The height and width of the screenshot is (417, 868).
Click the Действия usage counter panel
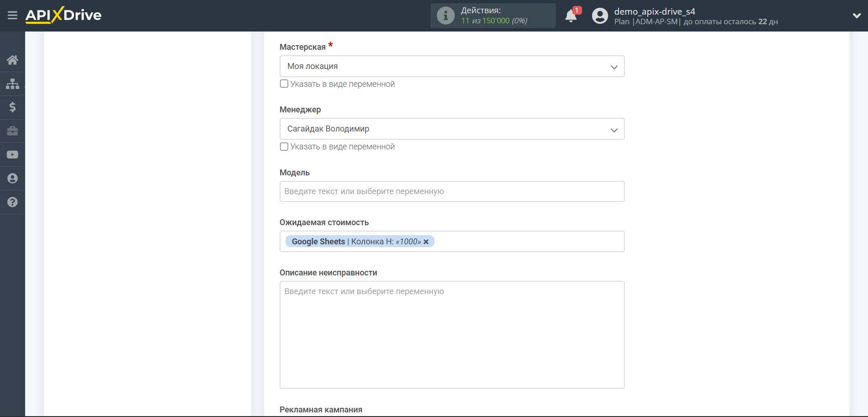pos(492,15)
